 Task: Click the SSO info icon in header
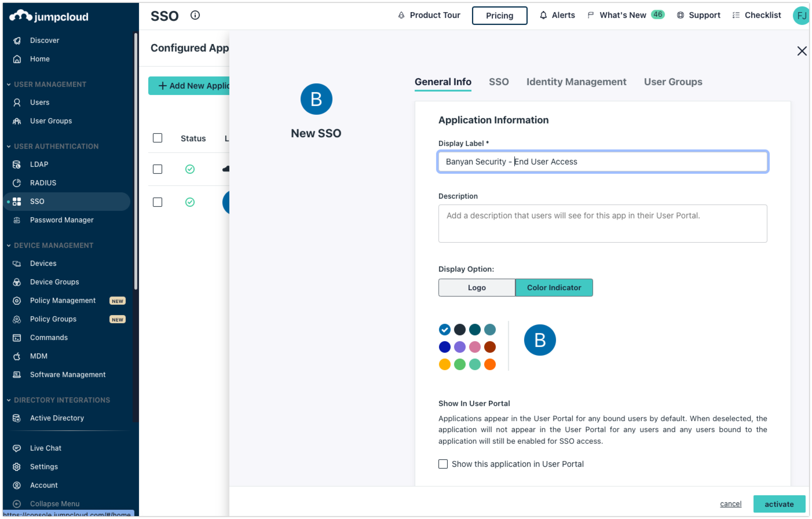195,15
